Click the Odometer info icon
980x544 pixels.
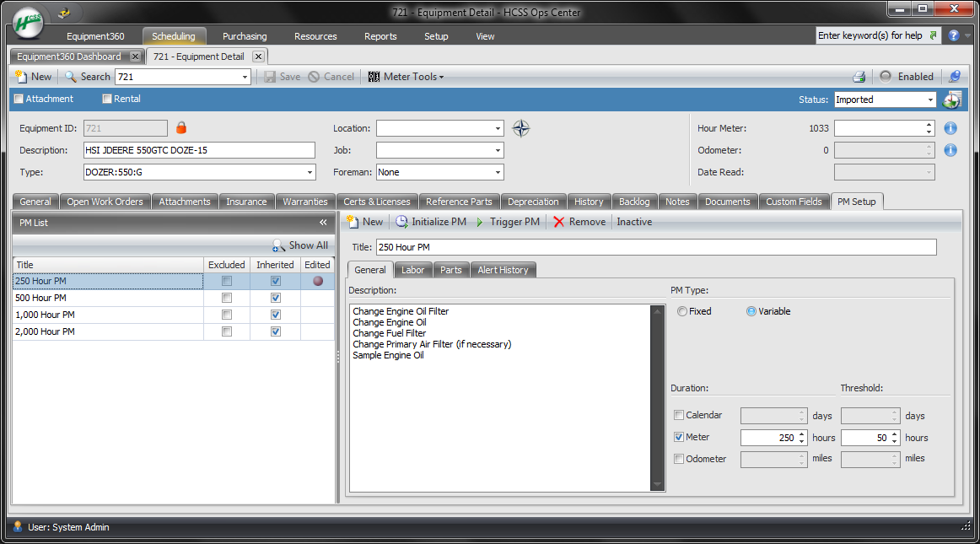[x=950, y=150]
